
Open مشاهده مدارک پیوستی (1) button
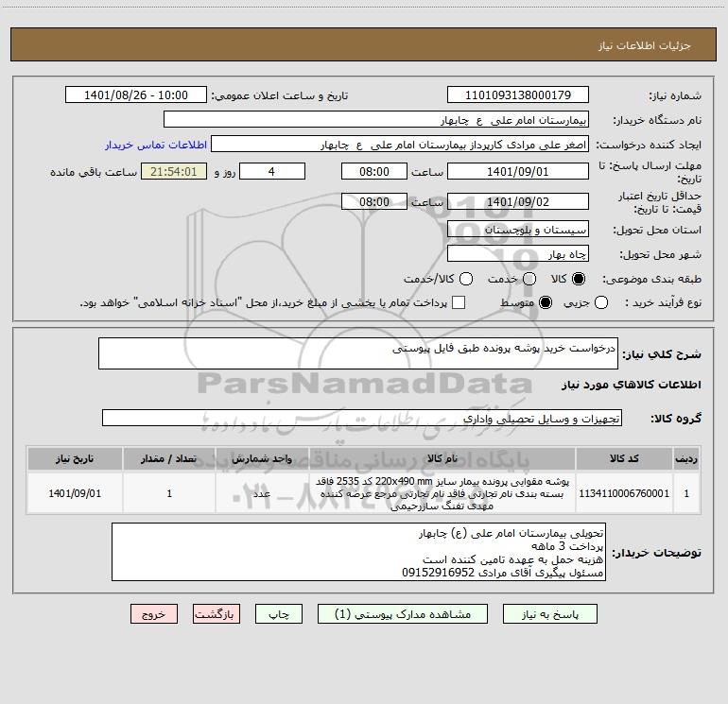click(402, 614)
